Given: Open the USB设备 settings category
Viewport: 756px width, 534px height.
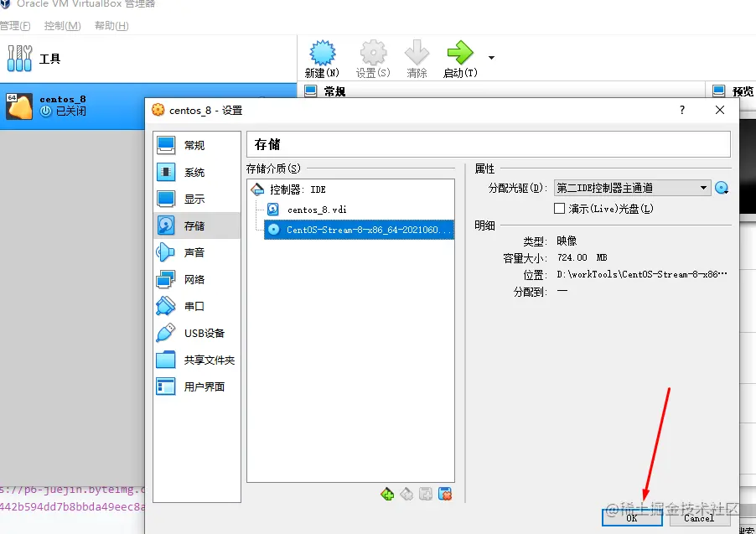Looking at the screenshot, I should click(197, 333).
